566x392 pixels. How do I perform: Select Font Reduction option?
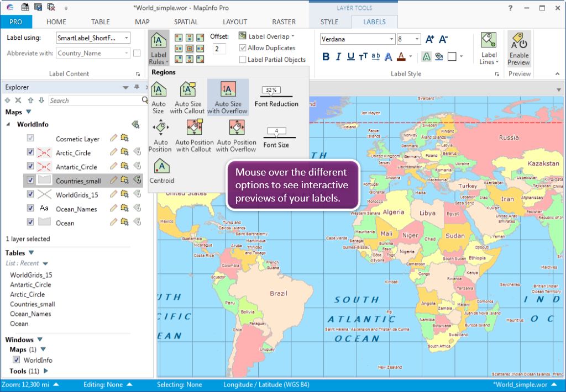(x=276, y=97)
